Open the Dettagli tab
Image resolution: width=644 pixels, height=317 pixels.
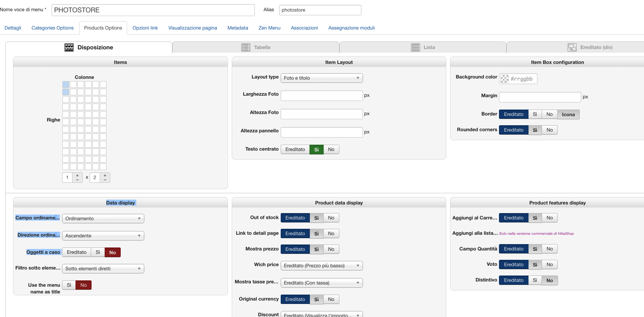click(13, 28)
